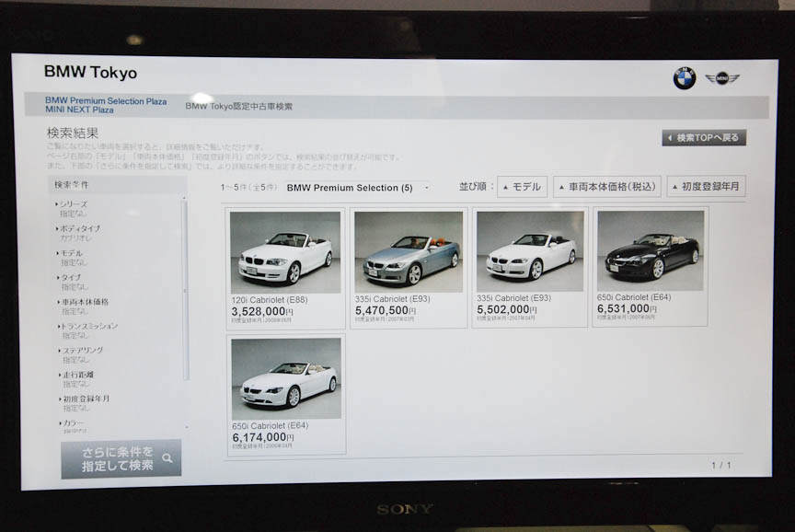Open black 650i Cabriolet photo priced 6,531,000
This screenshot has width=795, height=532.
651,250
